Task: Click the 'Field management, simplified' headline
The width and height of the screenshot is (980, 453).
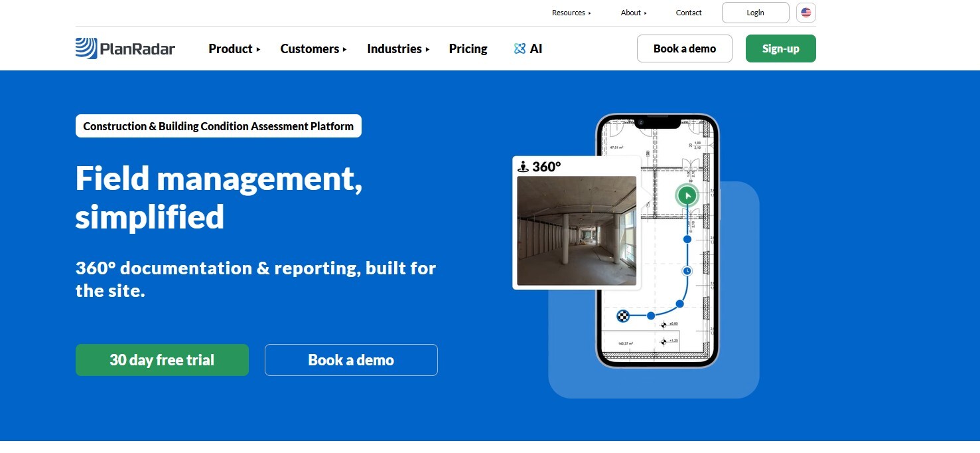Action: (219, 197)
